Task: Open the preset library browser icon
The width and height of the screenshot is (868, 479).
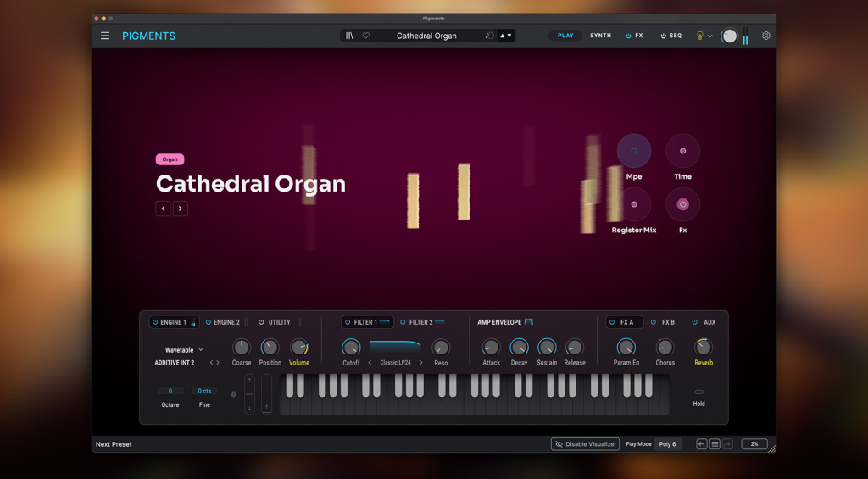Action: coord(349,36)
